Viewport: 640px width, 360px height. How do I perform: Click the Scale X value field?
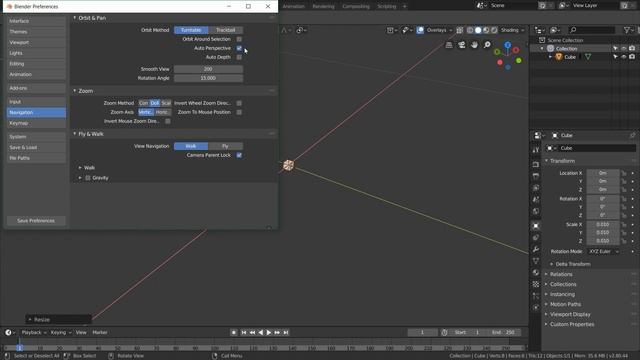tap(603, 224)
